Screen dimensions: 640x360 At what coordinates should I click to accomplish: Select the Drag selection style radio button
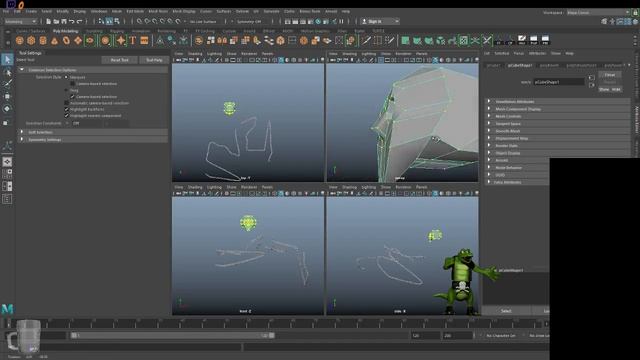click(x=66, y=90)
